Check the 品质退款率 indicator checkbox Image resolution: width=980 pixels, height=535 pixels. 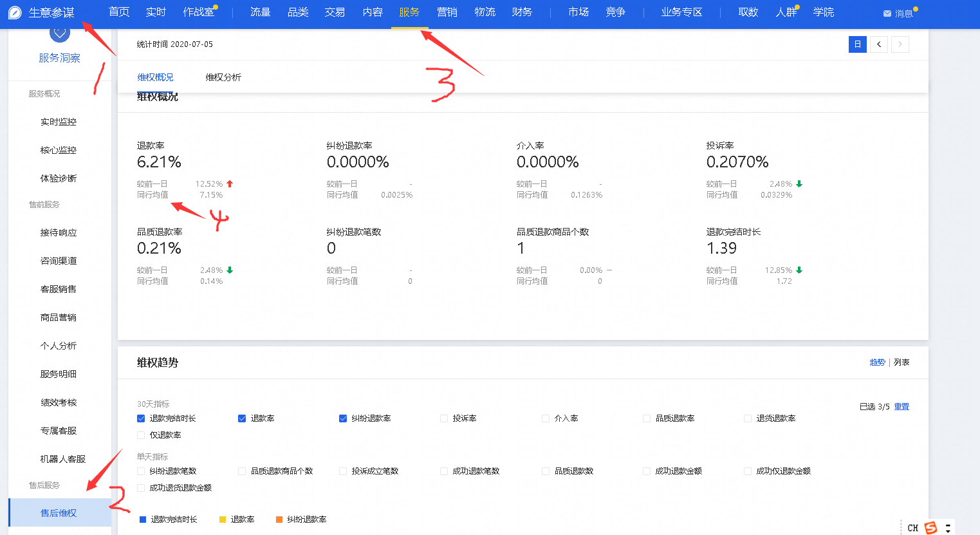pos(647,418)
